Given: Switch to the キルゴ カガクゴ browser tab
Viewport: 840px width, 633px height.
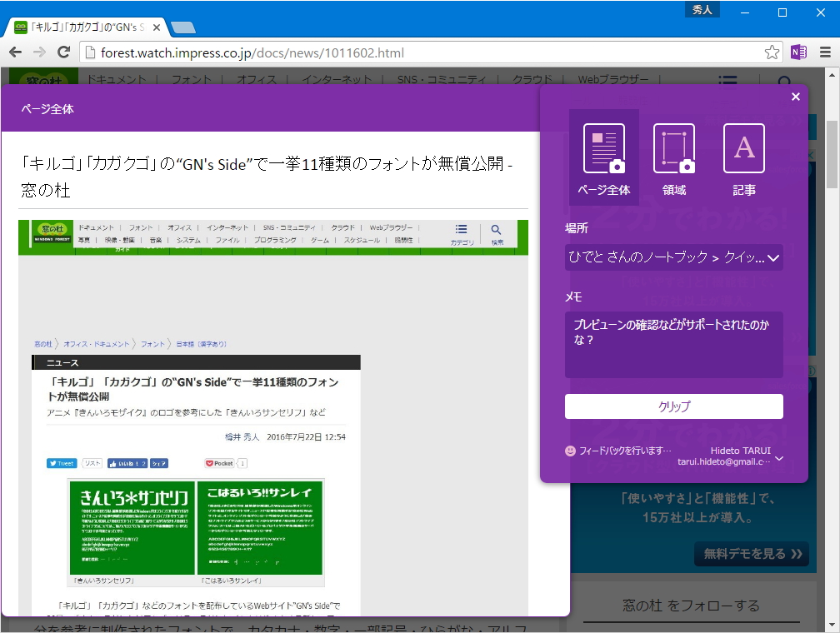Looking at the screenshot, I should 83,26.
